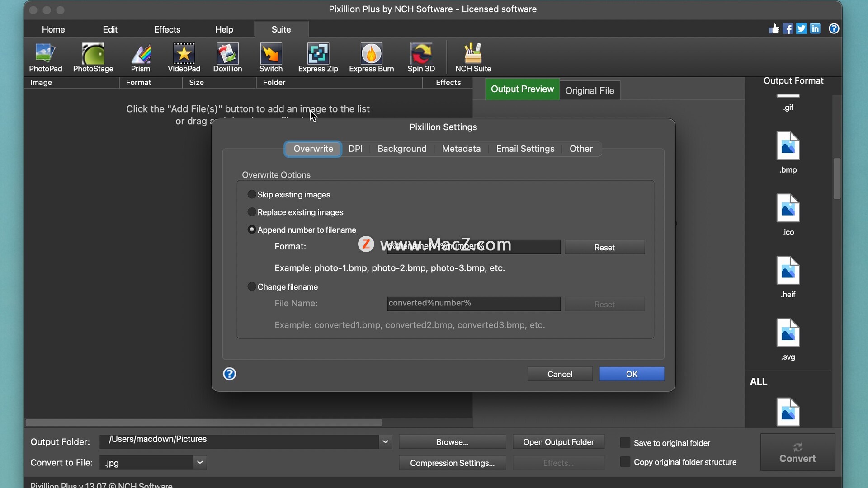Image resolution: width=868 pixels, height=488 pixels.
Task: Share via the Twitter icon
Action: point(802,29)
